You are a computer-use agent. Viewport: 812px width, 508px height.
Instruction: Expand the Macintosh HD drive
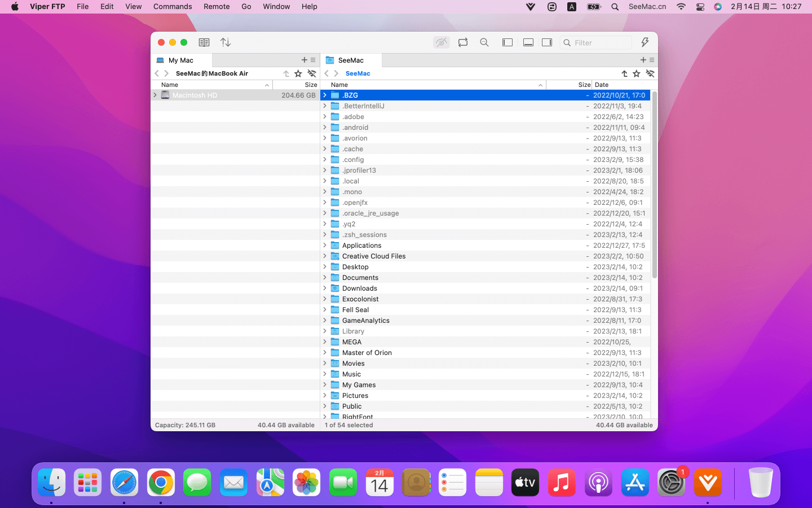coord(155,95)
